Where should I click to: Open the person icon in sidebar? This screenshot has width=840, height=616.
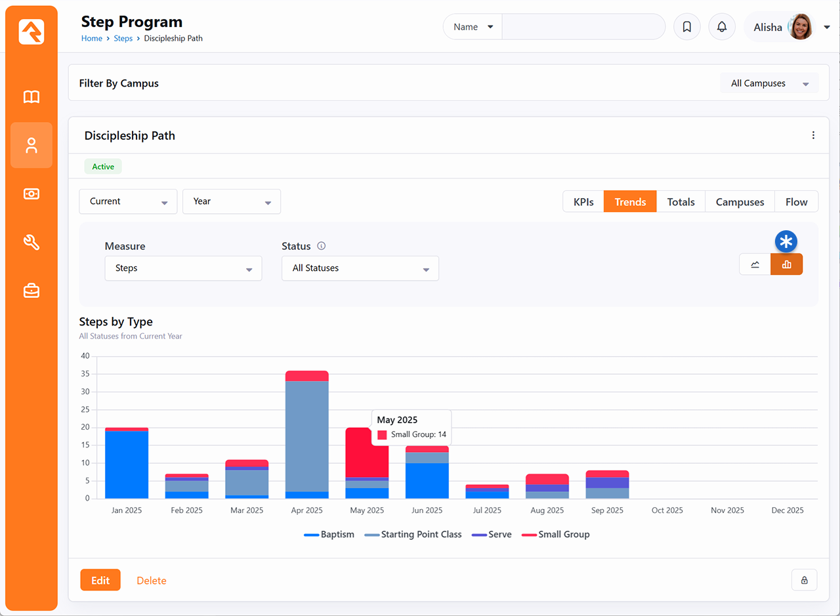[x=31, y=146]
